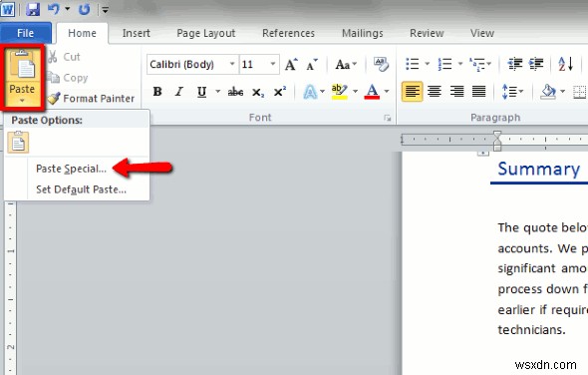Open the Mailings tab

[362, 33]
